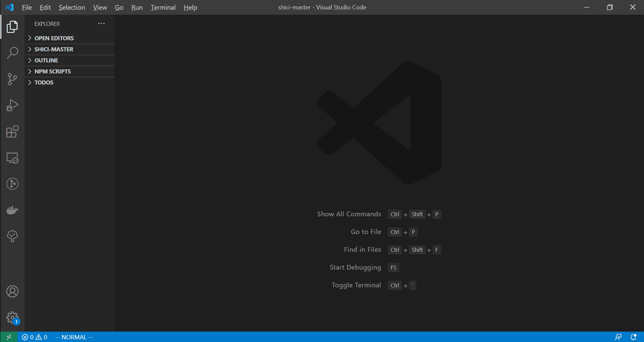Open Explorer views and more actions ellipsis
644x342 pixels.
[x=101, y=23]
